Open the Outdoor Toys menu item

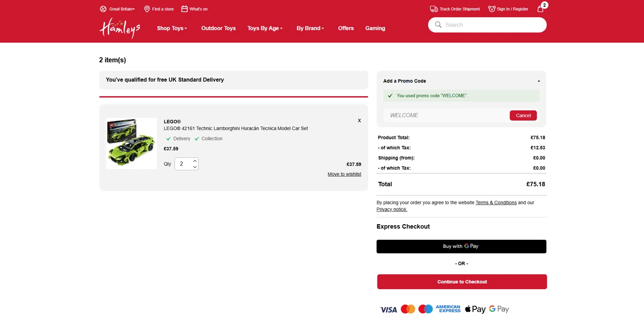click(219, 28)
